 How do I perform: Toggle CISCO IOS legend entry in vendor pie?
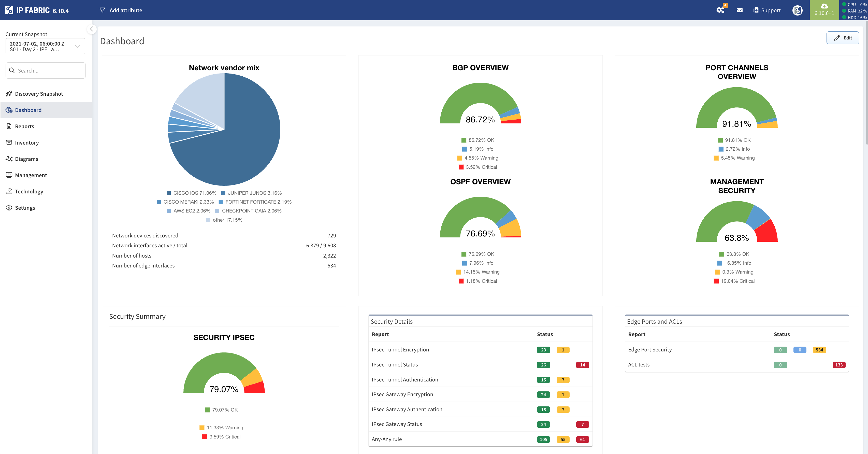coord(191,193)
